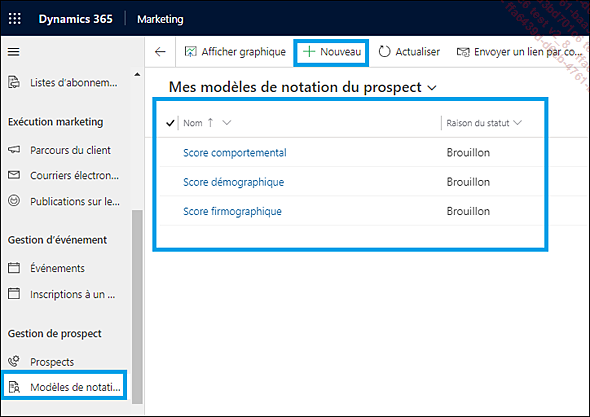Select Modèles de notation in sidebar

click(x=64, y=387)
